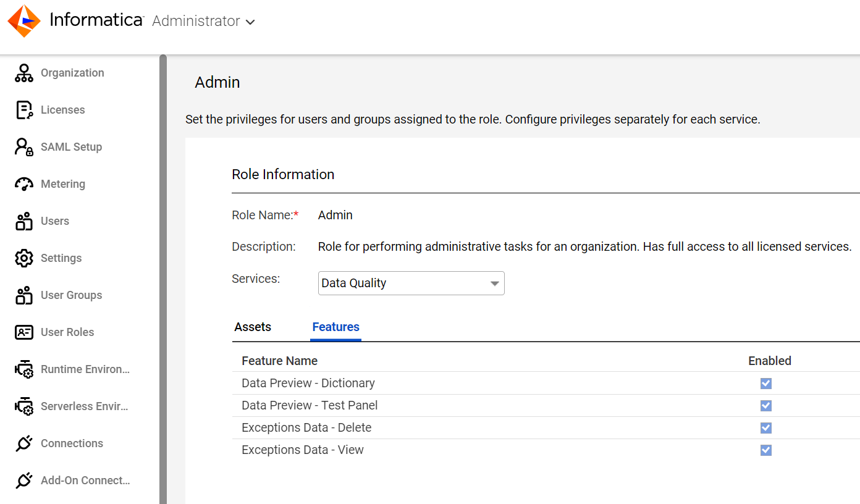860x504 pixels.
Task: Click the Settings gear icon
Action: tap(24, 258)
